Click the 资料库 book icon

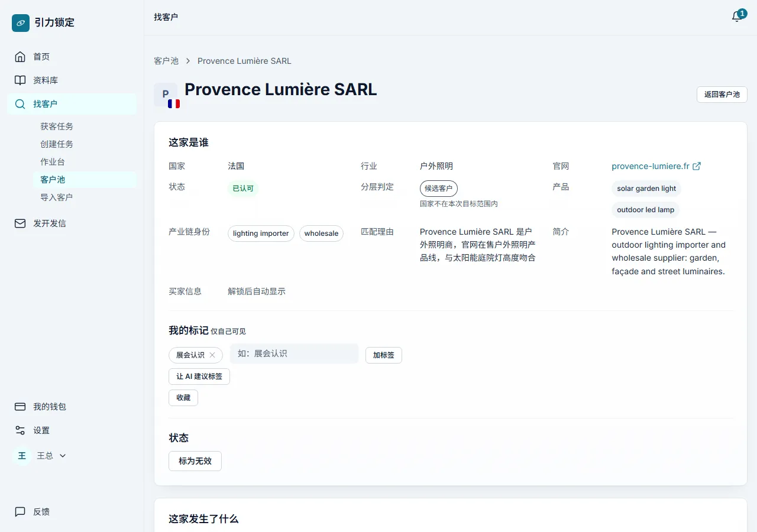point(20,80)
